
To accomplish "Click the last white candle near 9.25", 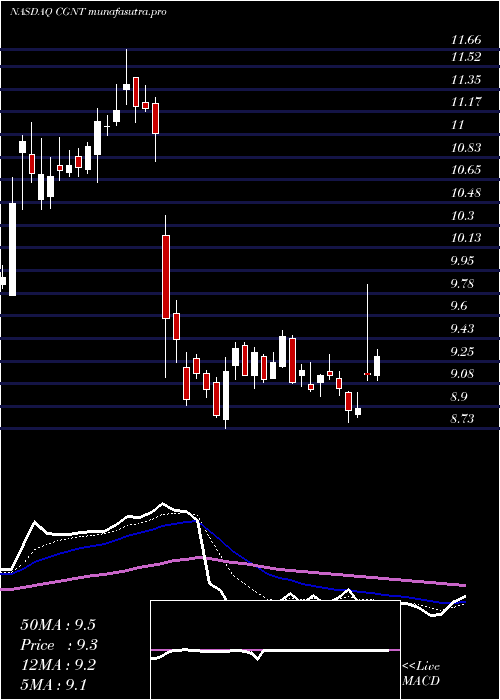I will pyautogui.click(x=377, y=366).
